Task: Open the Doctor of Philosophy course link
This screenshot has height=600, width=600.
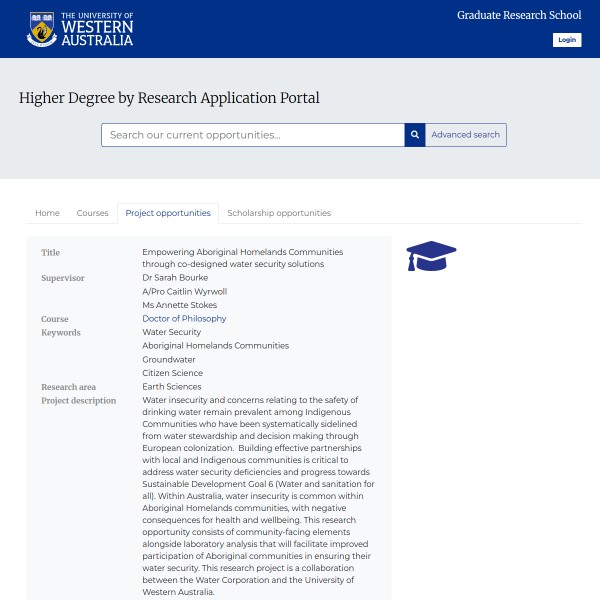Action: pyautogui.click(x=184, y=319)
